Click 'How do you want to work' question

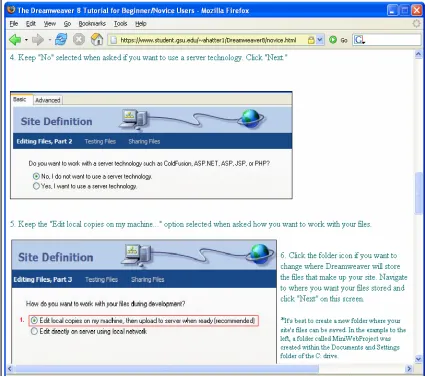105,304
